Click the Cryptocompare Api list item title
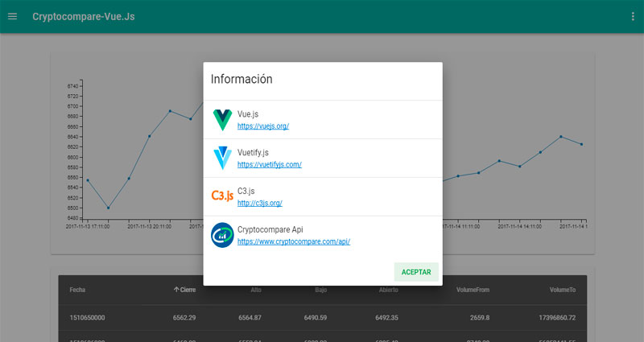This screenshot has width=644, height=342. tap(270, 229)
